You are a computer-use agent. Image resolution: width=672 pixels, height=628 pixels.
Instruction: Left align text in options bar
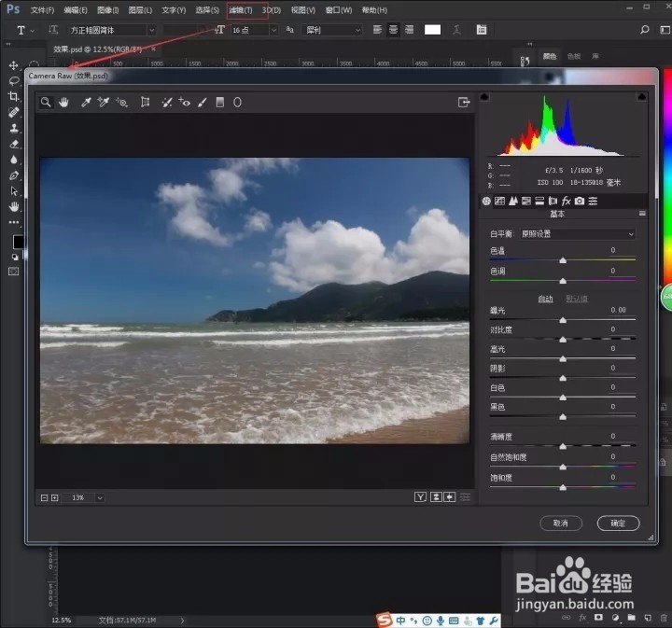coord(377,30)
